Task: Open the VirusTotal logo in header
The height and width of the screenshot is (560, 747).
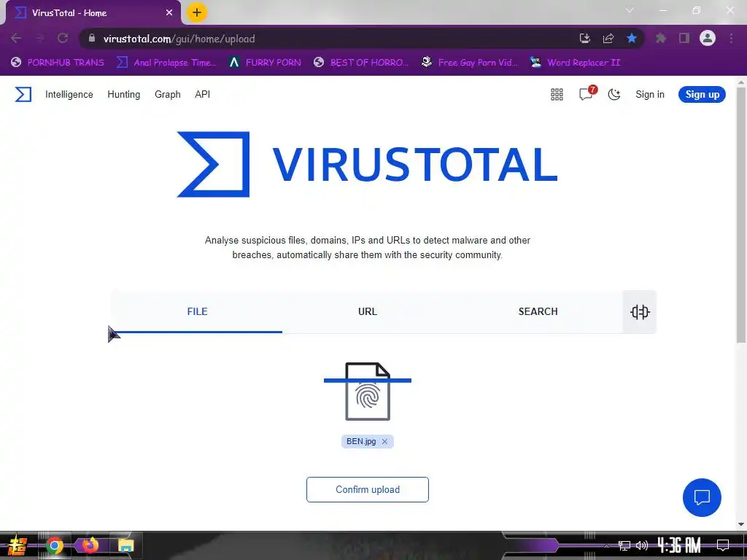Action: 23,94
